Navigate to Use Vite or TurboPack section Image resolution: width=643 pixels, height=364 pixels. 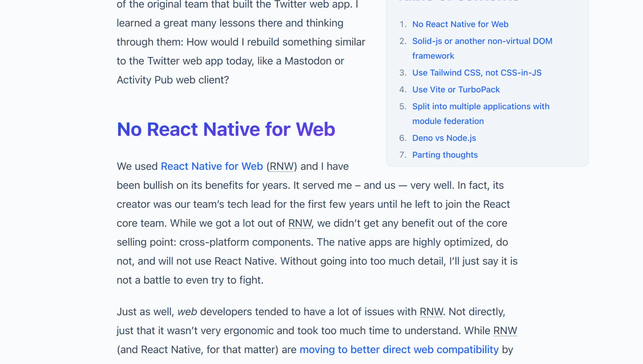tap(456, 89)
